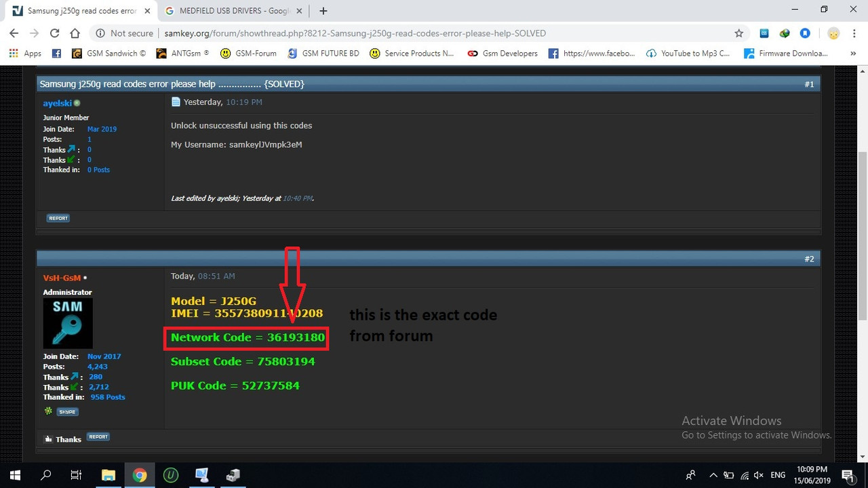Screen dimensions: 868x488
Task: Open the Service Products bookmark
Action: (x=412, y=53)
